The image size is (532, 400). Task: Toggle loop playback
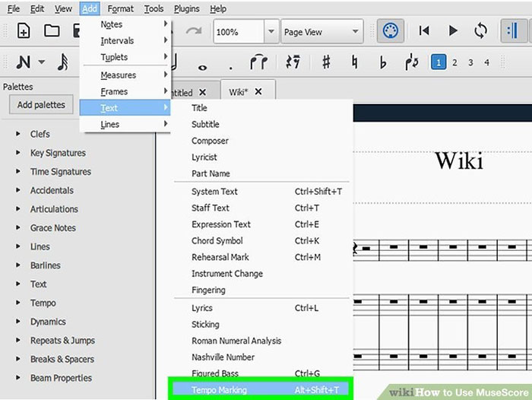(480, 31)
